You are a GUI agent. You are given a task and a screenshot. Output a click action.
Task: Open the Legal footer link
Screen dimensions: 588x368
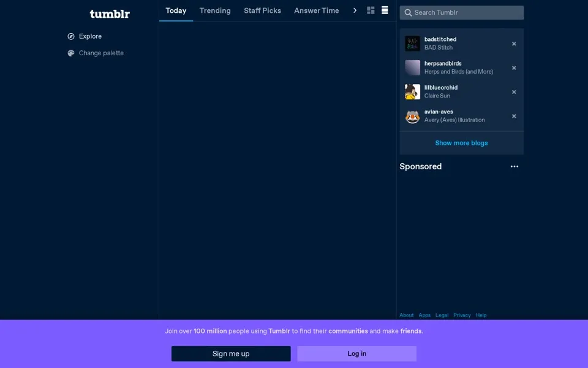(442, 315)
